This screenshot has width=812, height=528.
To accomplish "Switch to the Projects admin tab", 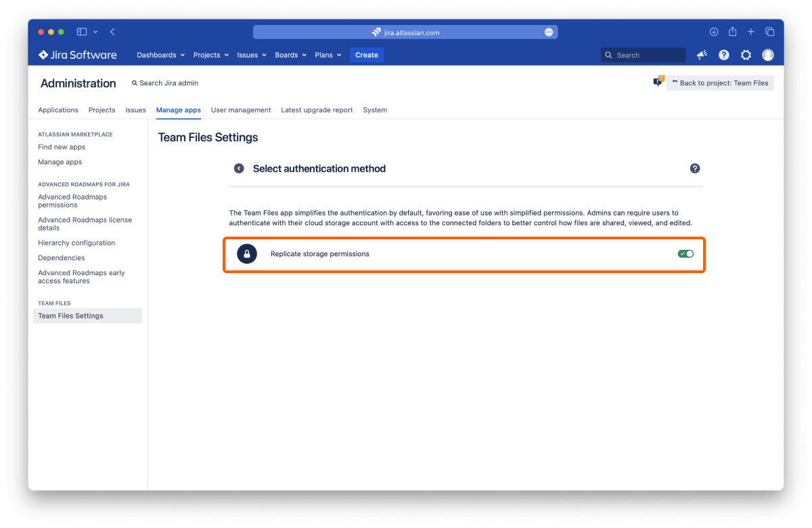I will (101, 110).
